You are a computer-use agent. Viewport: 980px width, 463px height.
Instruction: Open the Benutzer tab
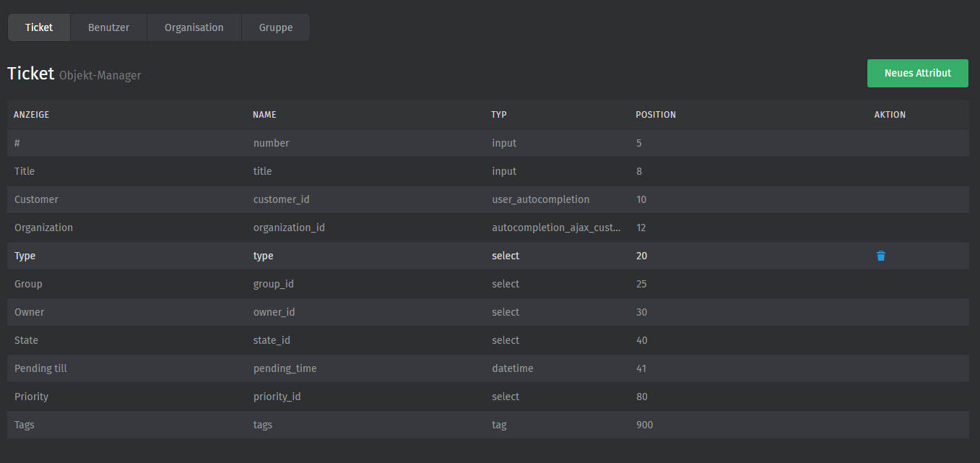109,27
